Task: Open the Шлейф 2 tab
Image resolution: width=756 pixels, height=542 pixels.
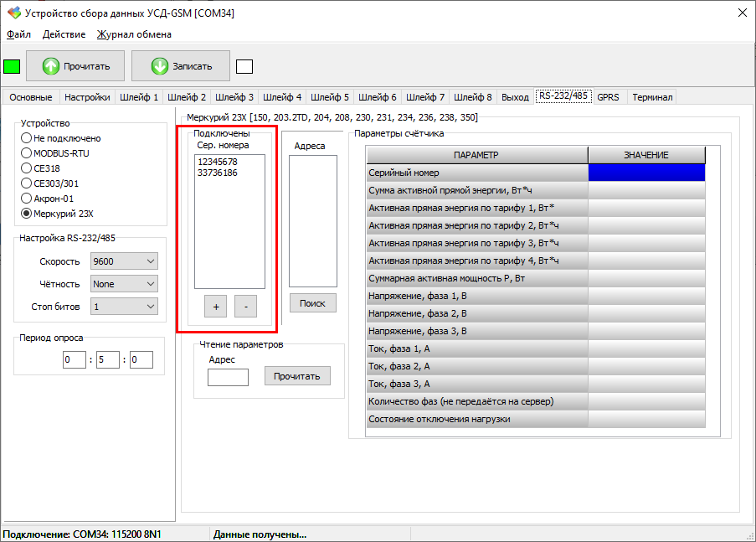Action: [187, 97]
